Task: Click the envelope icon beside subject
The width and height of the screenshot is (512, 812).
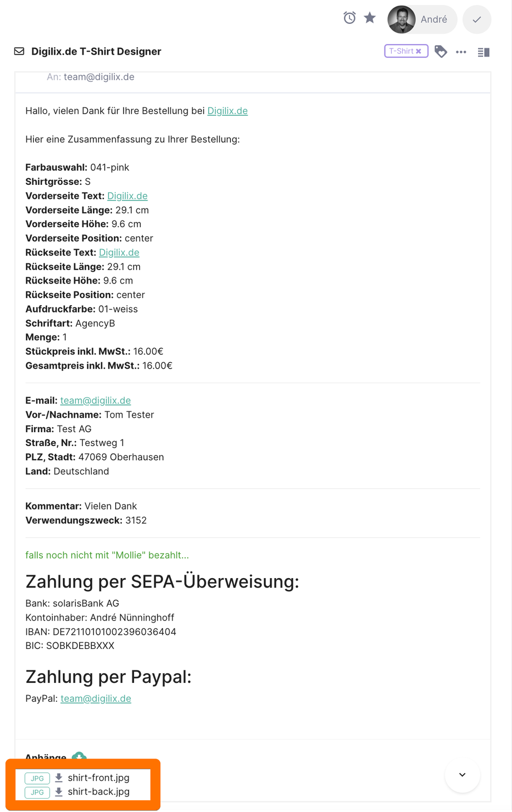Action: coord(19,51)
